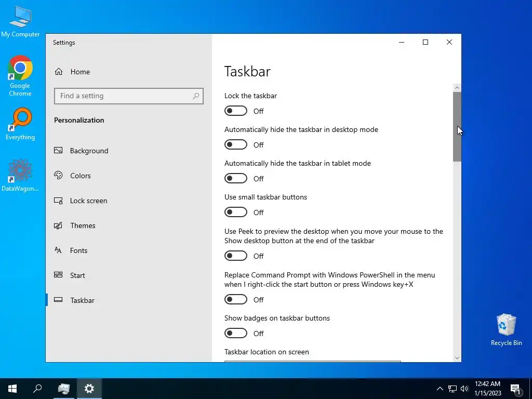532x399 pixels.
Task: Open the Lock screen settings page
Action: pos(129,201)
